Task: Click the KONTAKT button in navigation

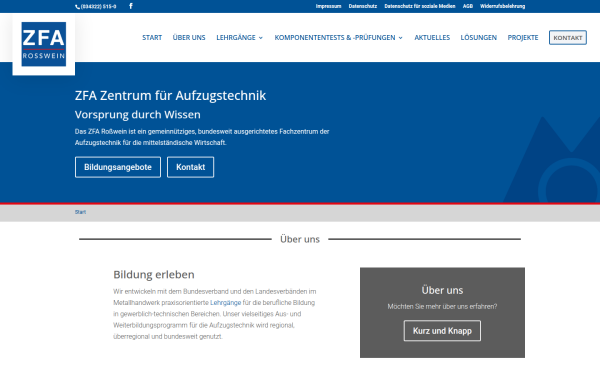Action: (x=568, y=38)
